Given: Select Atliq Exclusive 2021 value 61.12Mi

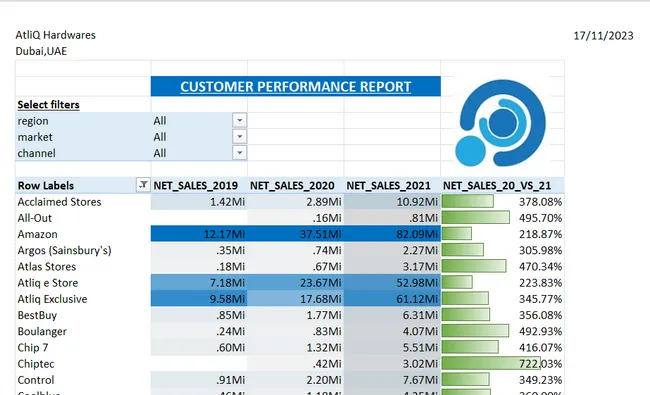Looking at the screenshot, I should [392, 299].
